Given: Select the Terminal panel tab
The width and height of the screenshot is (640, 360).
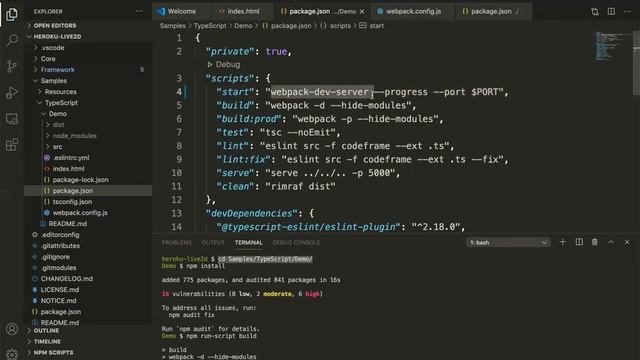Looking at the screenshot, I should 249,242.
